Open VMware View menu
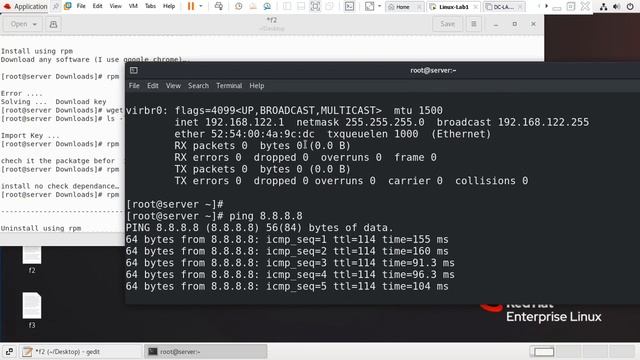This screenshot has height=360, width=640. tap(116, 6)
